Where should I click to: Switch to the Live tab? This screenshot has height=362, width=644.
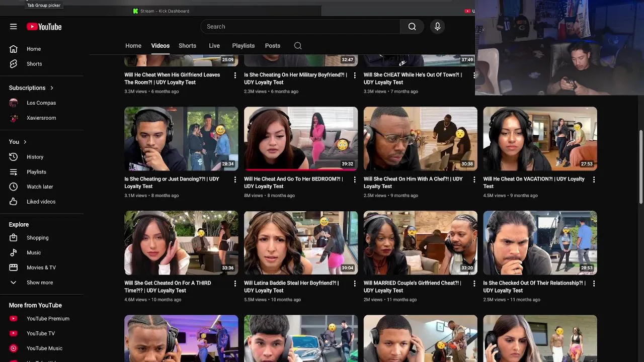(214, 46)
